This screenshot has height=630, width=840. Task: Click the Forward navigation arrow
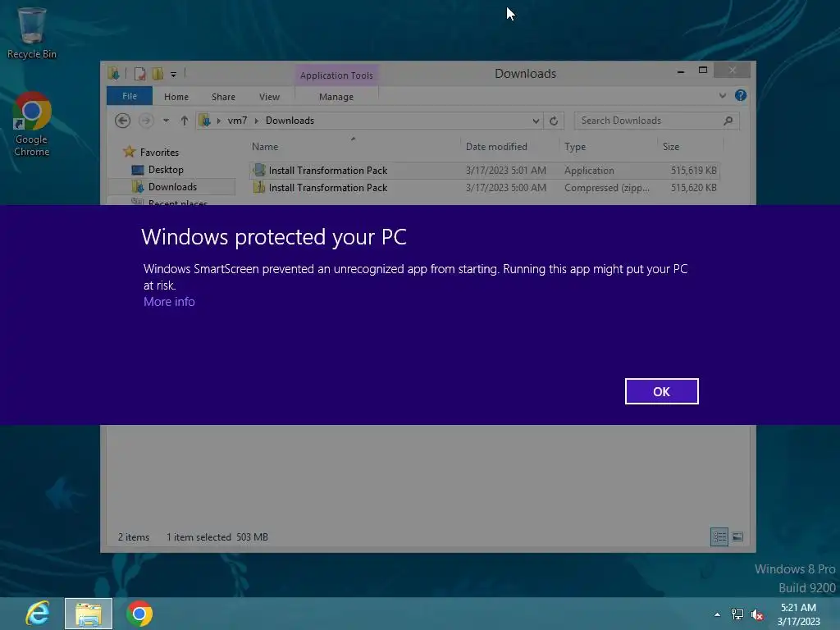(x=146, y=121)
